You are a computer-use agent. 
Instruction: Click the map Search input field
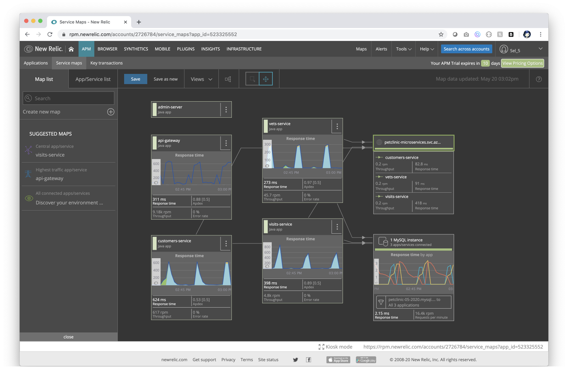click(69, 98)
